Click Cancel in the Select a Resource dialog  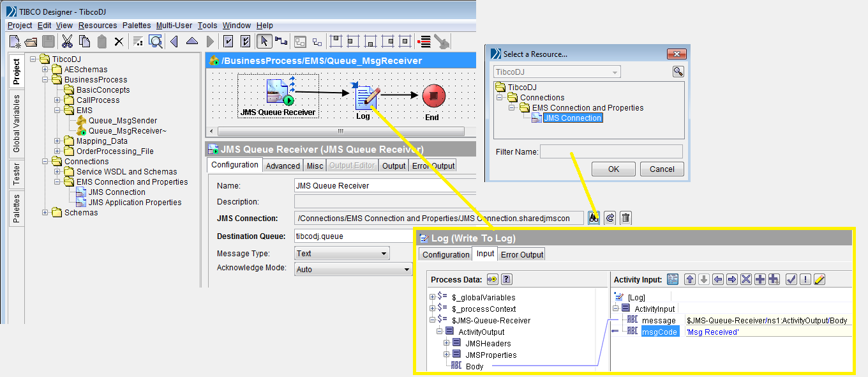point(662,169)
